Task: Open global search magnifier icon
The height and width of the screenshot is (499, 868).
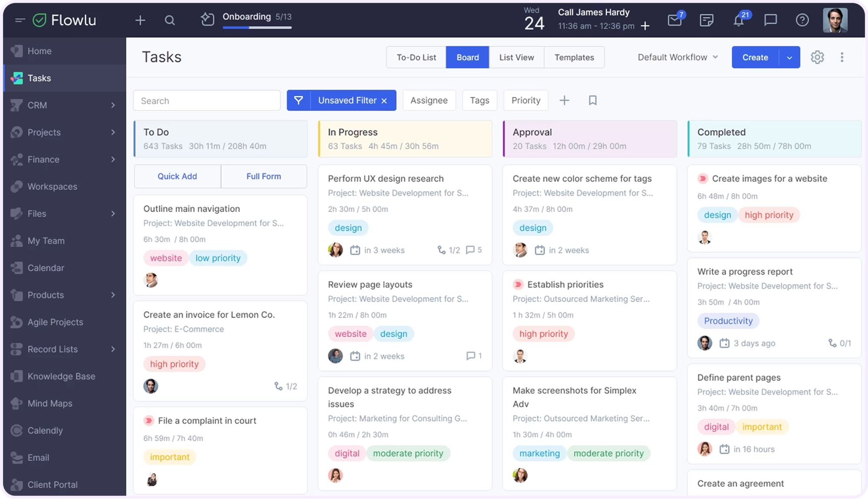Action: click(170, 20)
